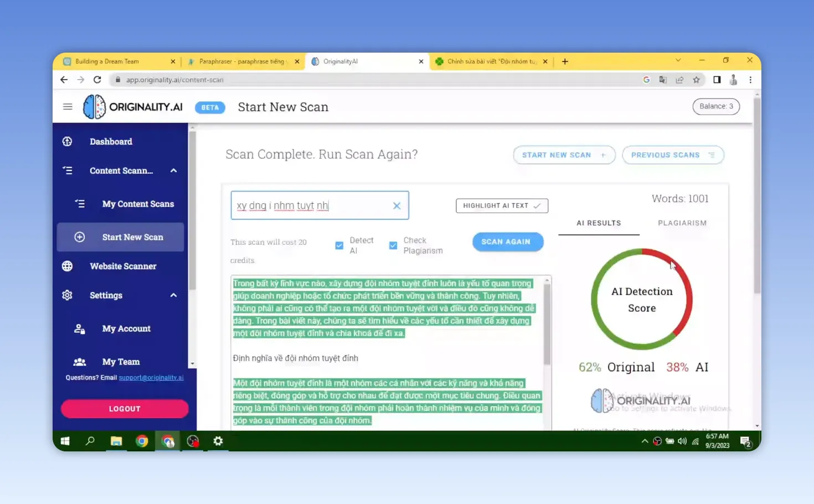This screenshot has width=814, height=504.
Task: Open the Settings gear app on taskbar
Action: pos(218,441)
